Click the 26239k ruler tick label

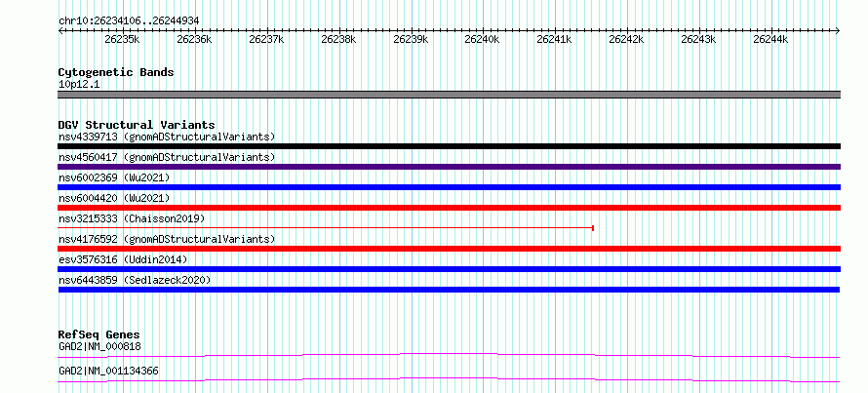pos(411,39)
